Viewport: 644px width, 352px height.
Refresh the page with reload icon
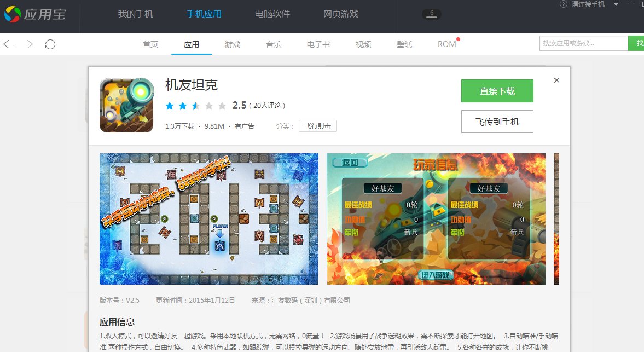[50, 44]
